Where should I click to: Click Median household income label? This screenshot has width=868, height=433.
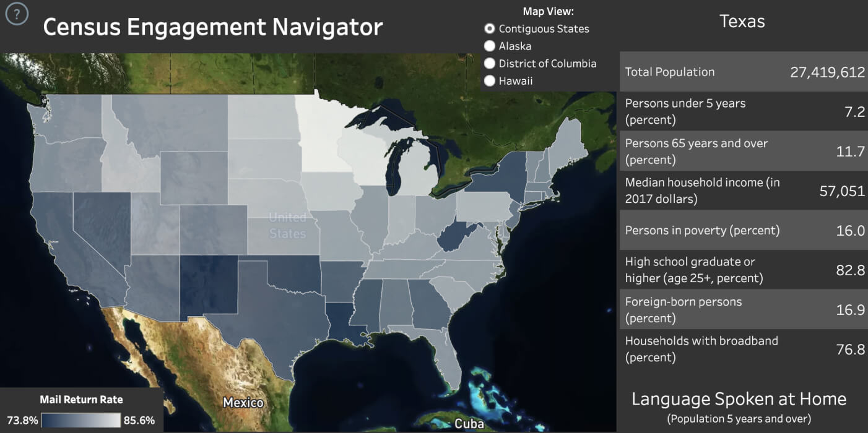click(703, 191)
